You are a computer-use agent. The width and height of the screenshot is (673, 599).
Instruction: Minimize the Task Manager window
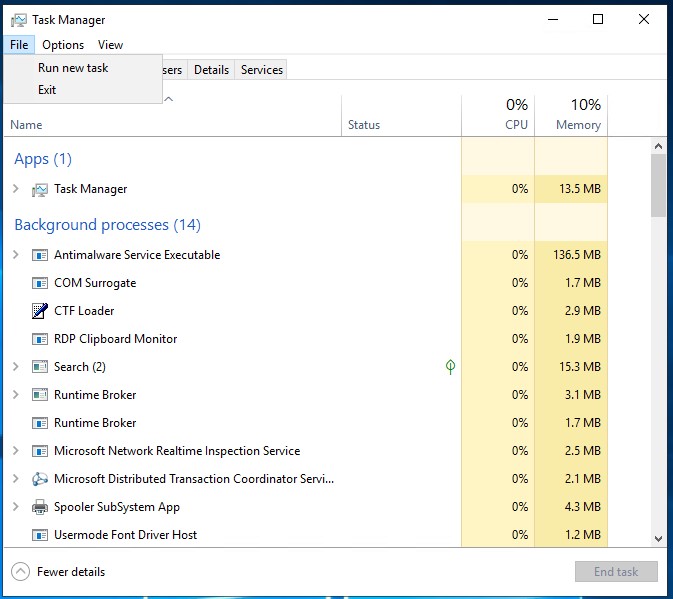[x=553, y=19]
